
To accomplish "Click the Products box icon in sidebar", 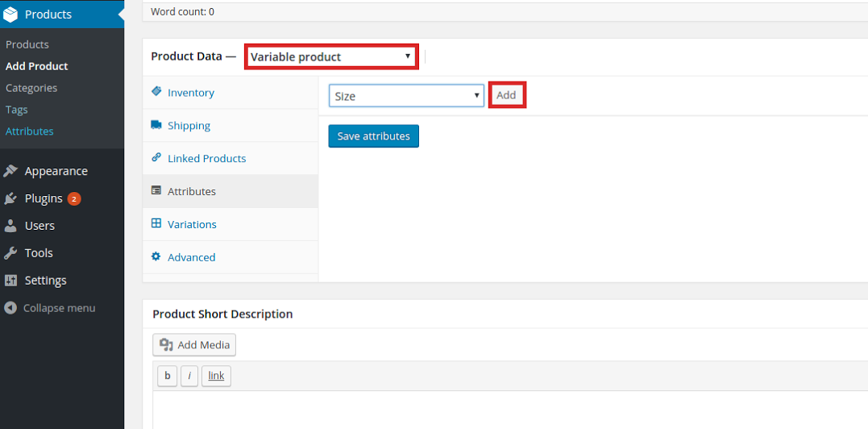I will pos(10,15).
